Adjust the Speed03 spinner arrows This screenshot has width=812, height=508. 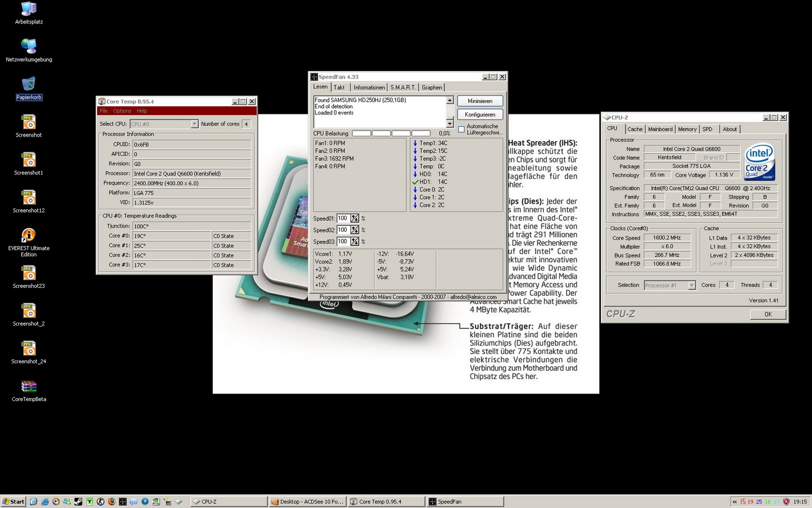pyautogui.click(x=355, y=241)
